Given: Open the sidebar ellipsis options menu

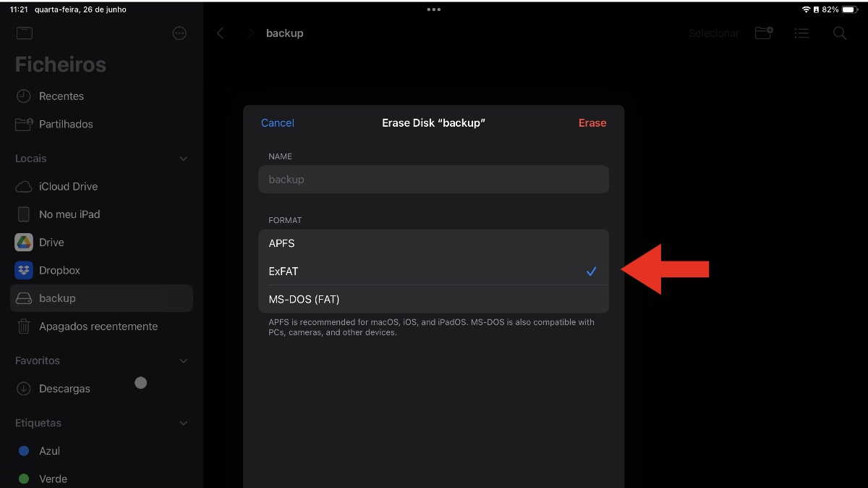Looking at the screenshot, I should tap(179, 33).
